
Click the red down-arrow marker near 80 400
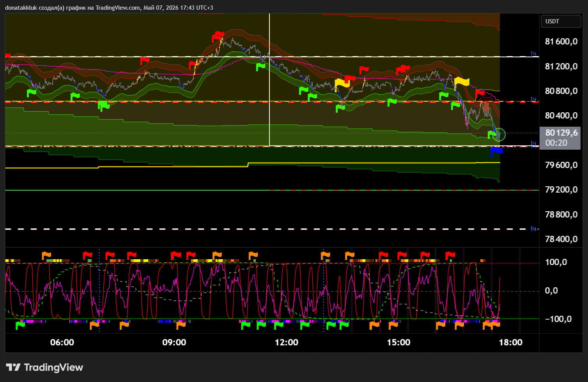(486, 107)
